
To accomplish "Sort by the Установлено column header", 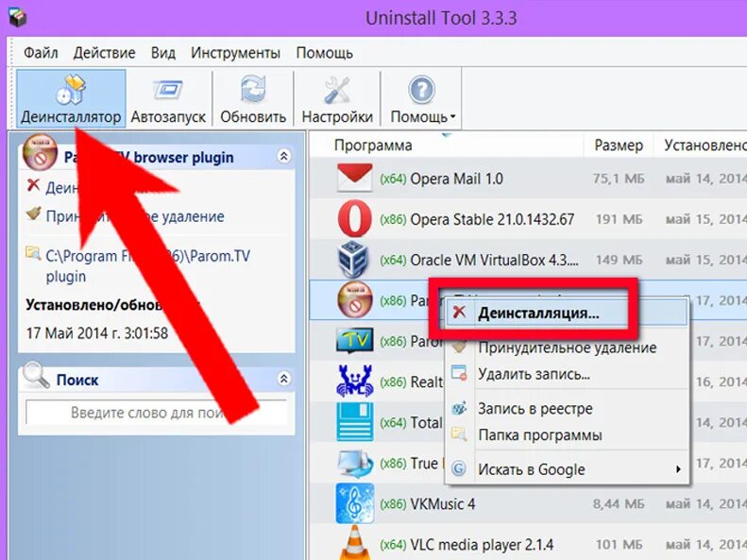I will coord(701,145).
